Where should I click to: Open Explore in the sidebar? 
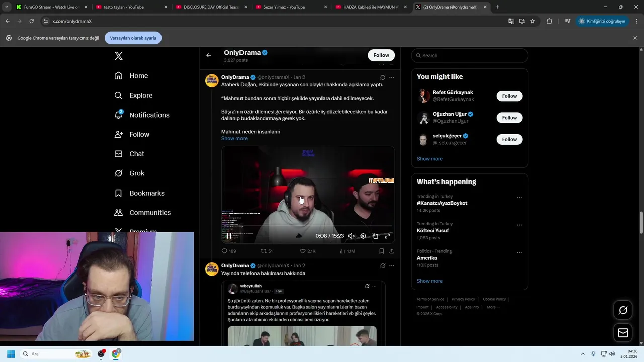tap(133, 95)
